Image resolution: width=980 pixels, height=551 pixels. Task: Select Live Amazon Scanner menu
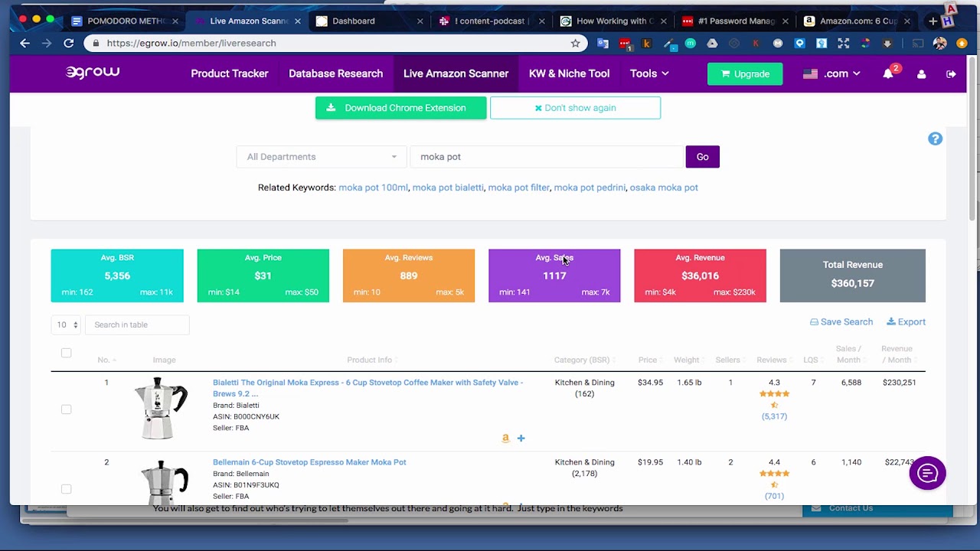click(456, 73)
